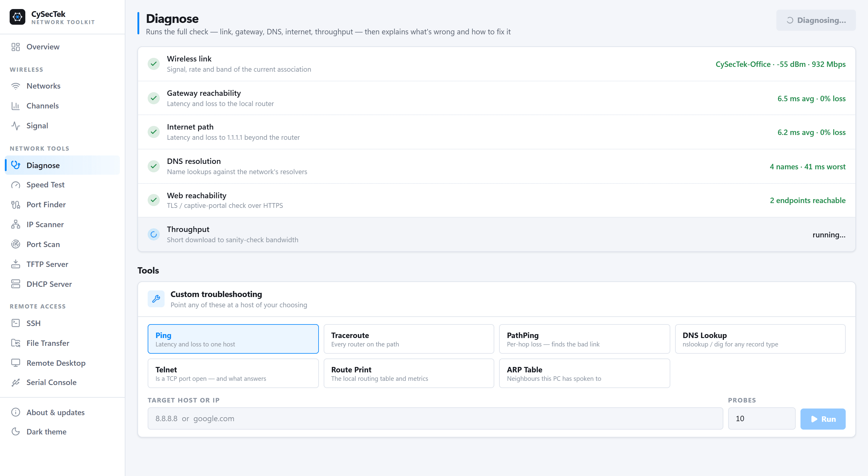Click the TFTP Server download icon

[15, 264]
